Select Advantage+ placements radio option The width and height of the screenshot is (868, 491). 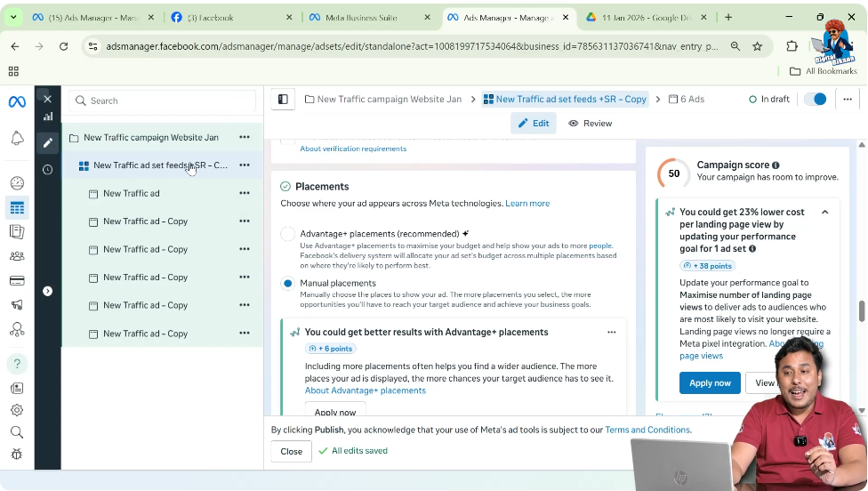pyautogui.click(x=287, y=234)
